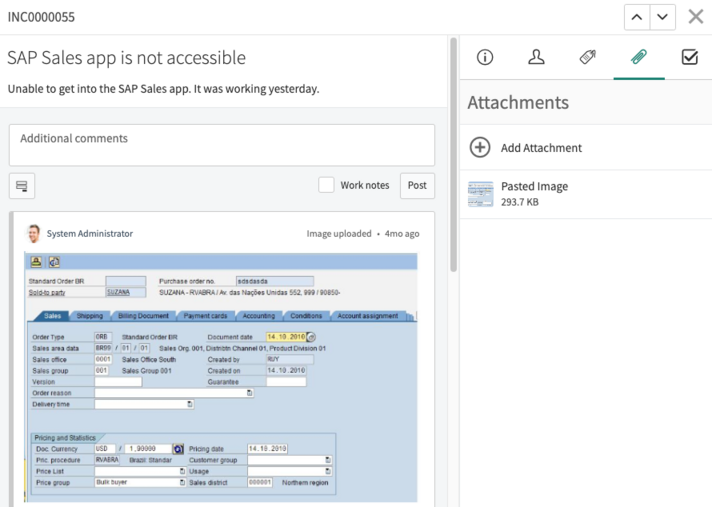Viewport: 712px width, 507px height.
Task: Open the Pasted Image attachment thumbnail
Action: (x=480, y=194)
